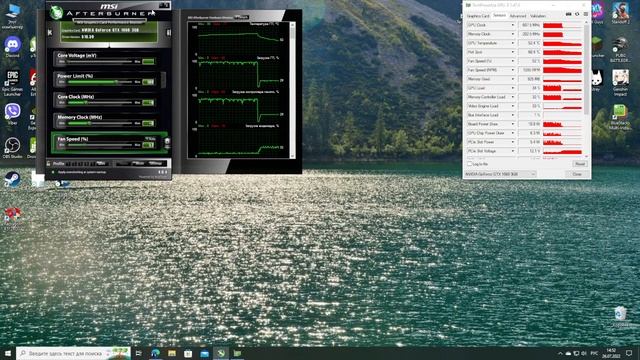Expand the GPU Temperature sensor dropdown

tap(513, 43)
